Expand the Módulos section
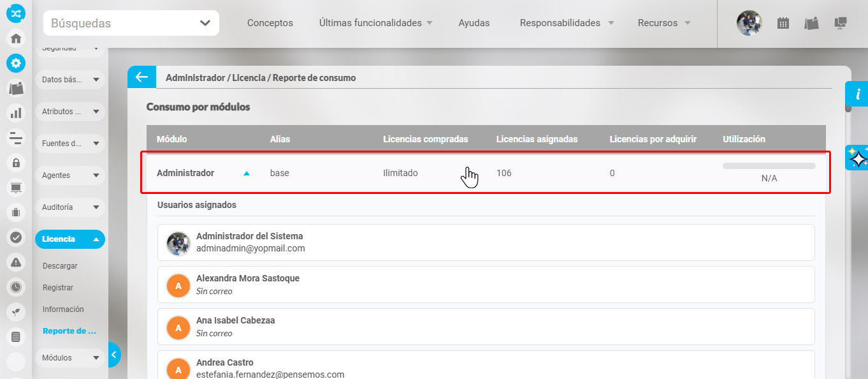Viewport: 868px width, 379px height. (x=70, y=357)
